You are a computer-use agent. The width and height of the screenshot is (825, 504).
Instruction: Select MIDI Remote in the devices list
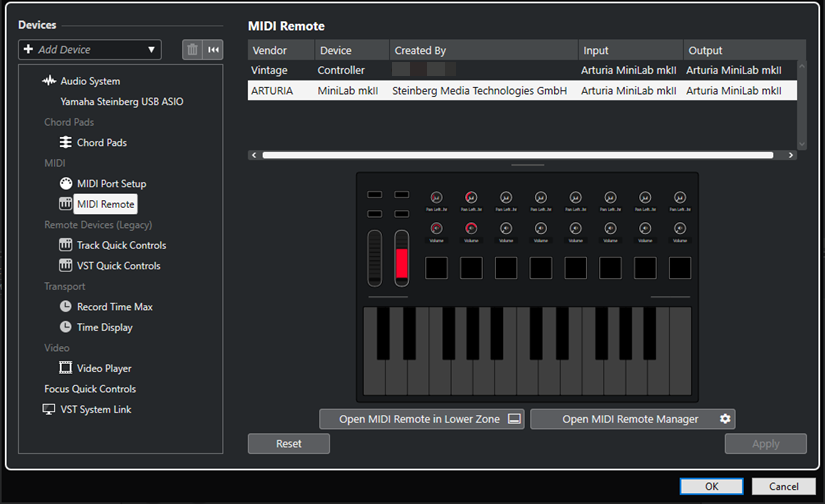click(106, 204)
